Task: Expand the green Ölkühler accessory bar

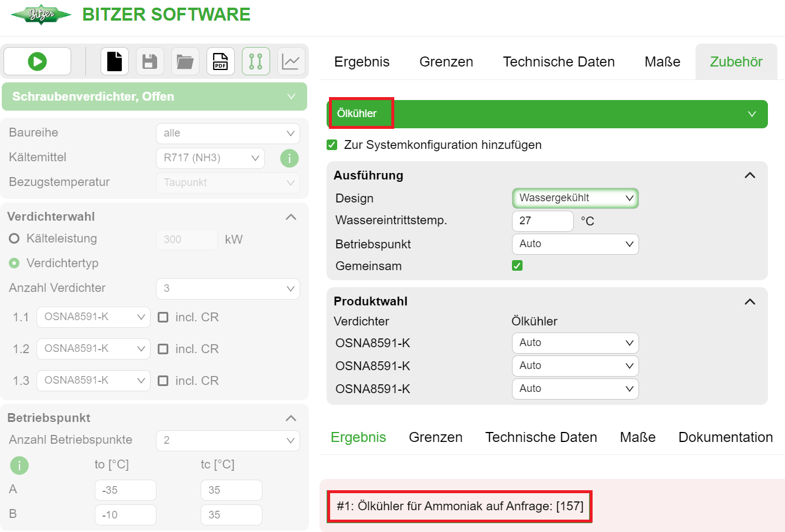Action: point(753,114)
